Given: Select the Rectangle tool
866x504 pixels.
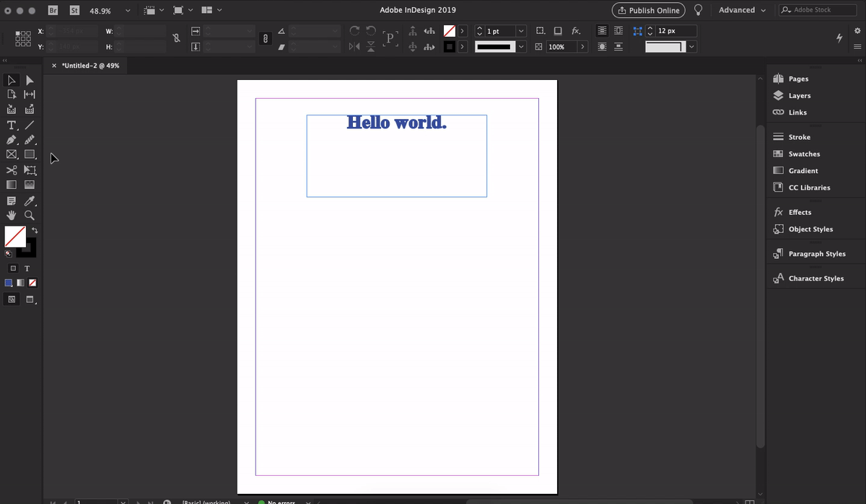Looking at the screenshot, I should click(x=30, y=154).
